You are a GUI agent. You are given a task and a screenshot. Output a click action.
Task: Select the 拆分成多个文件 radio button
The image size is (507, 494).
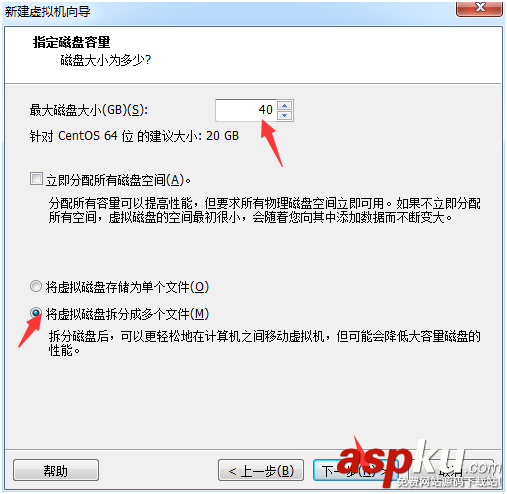point(36,313)
